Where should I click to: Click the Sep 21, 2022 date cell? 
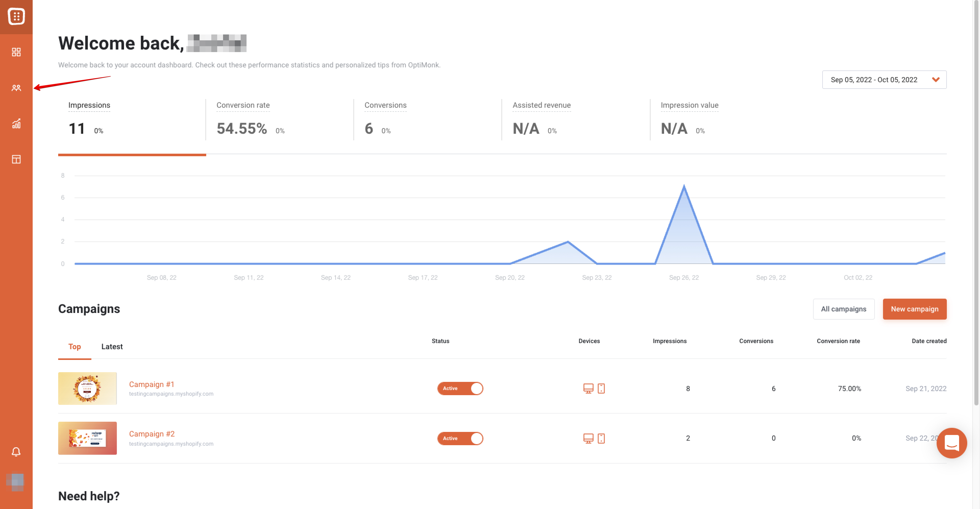point(926,389)
